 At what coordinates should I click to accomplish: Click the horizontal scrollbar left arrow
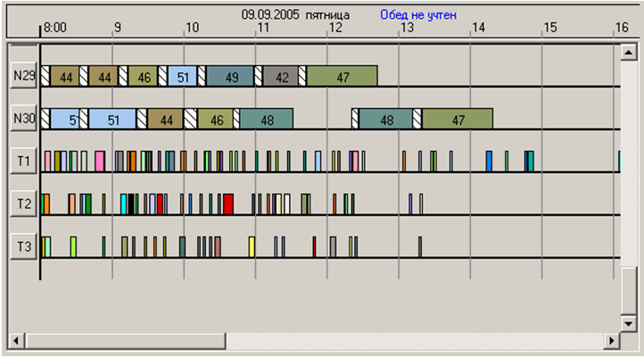(15, 341)
